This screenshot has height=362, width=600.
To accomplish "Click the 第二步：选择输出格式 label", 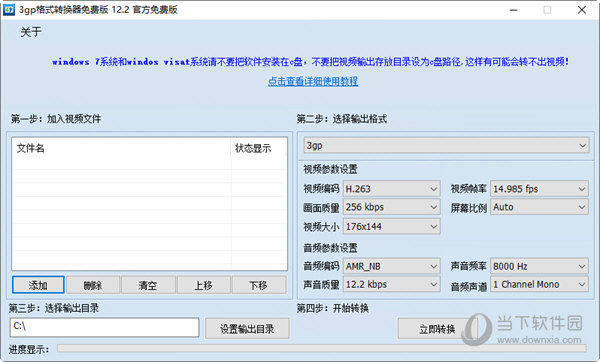I will (342, 119).
